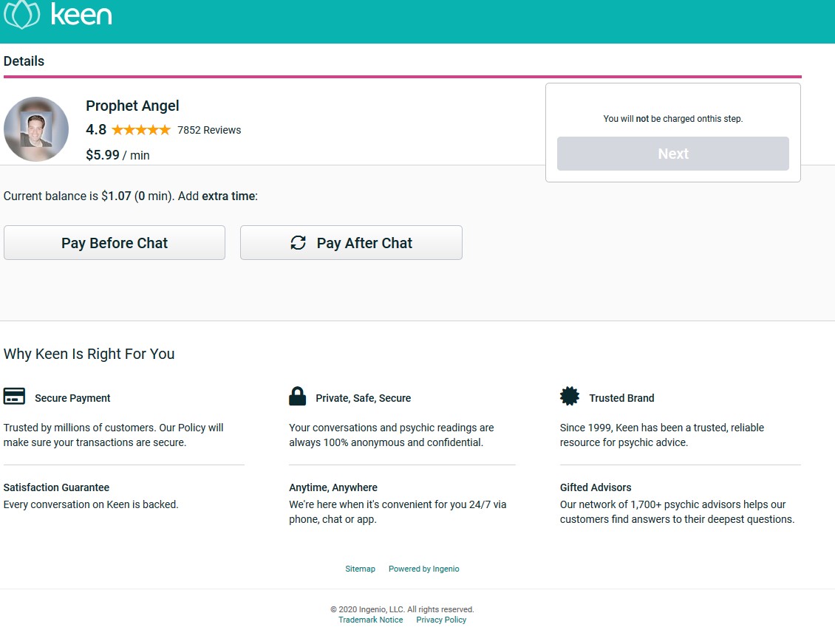Viewport: 835px width, 644px height.
Task: Choose Pay Before Chat option
Action: (115, 243)
